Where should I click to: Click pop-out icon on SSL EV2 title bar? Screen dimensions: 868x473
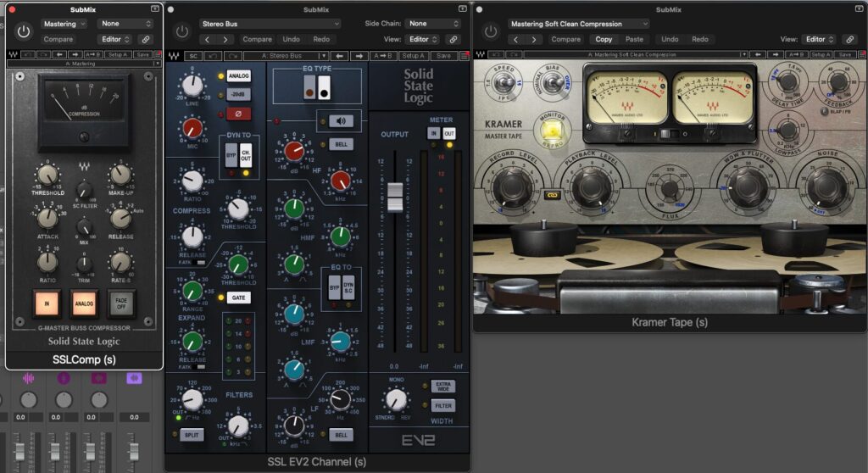[x=462, y=8]
